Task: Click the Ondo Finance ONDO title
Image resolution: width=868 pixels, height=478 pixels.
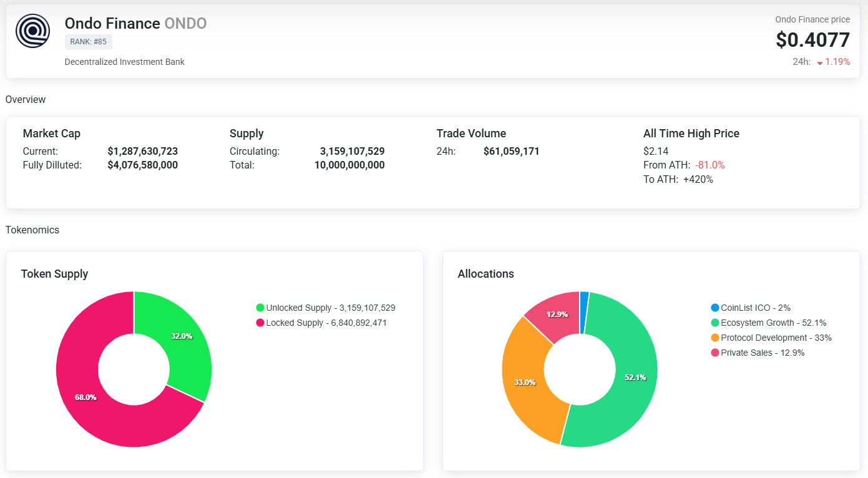Action: click(x=135, y=24)
